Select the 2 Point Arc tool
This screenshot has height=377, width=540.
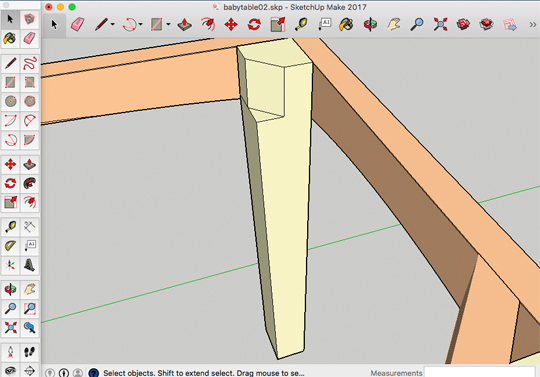[10, 121]
